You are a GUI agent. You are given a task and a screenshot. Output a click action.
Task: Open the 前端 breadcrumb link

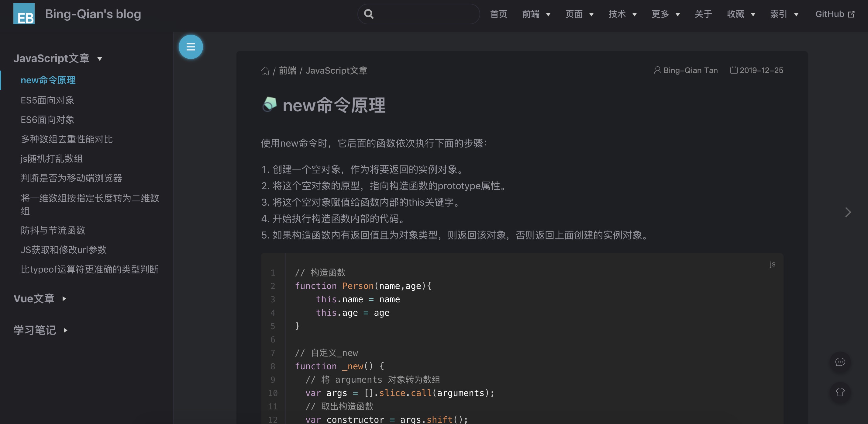pos(288,71)
